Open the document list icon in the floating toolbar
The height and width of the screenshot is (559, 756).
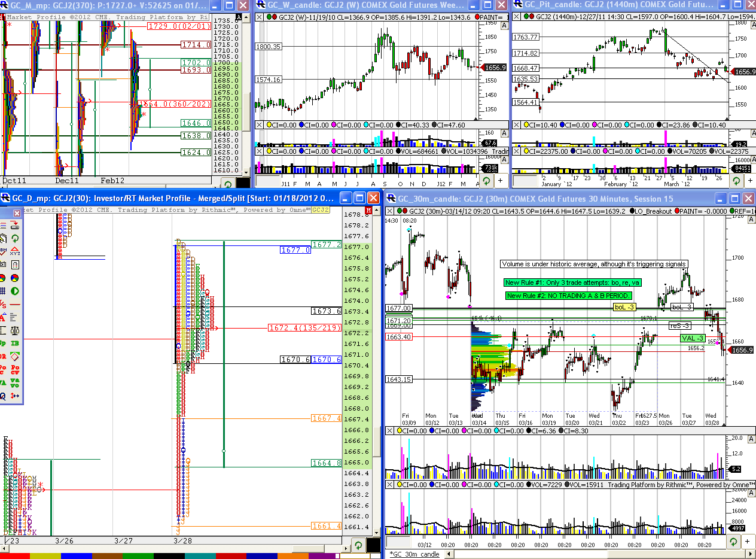[15, 265]
